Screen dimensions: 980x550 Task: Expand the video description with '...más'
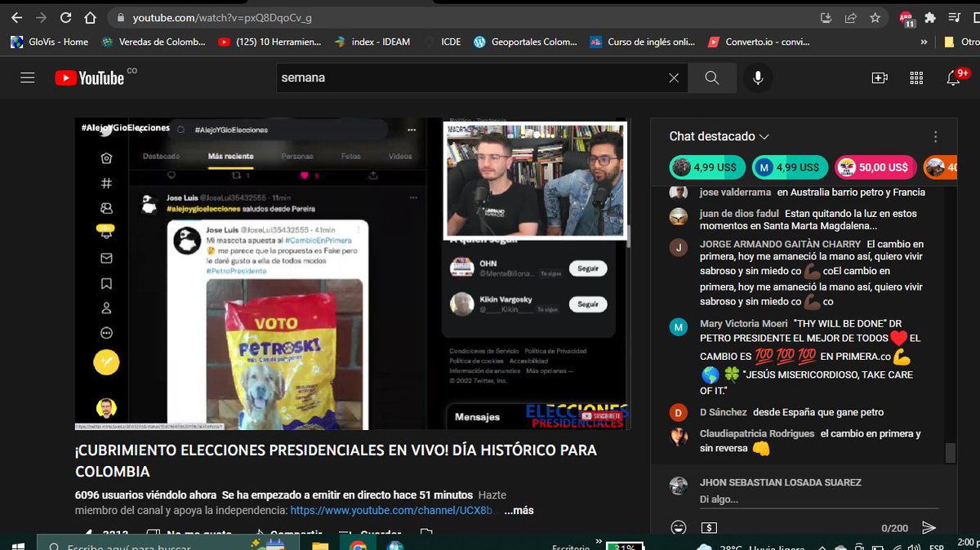click(518, 509)
